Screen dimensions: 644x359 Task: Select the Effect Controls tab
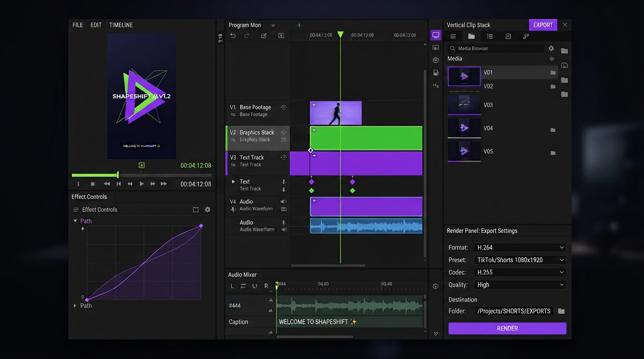click(x=89, y=197)
